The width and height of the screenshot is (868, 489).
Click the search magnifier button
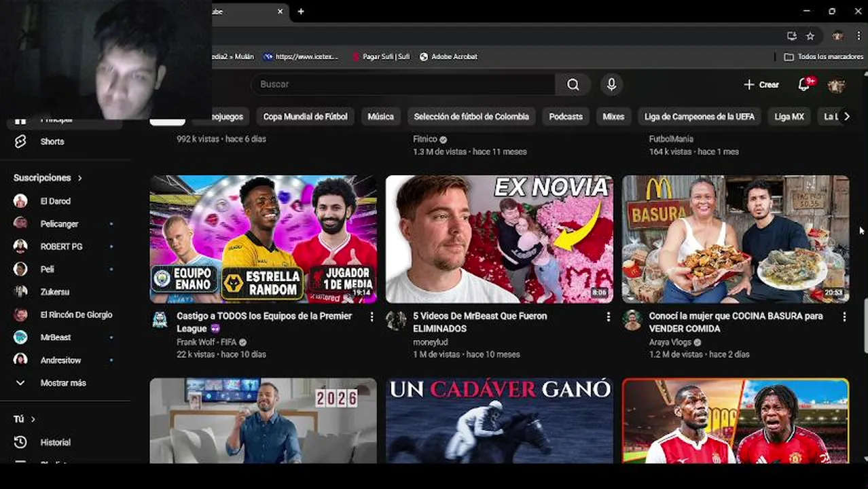click(573, 84)
